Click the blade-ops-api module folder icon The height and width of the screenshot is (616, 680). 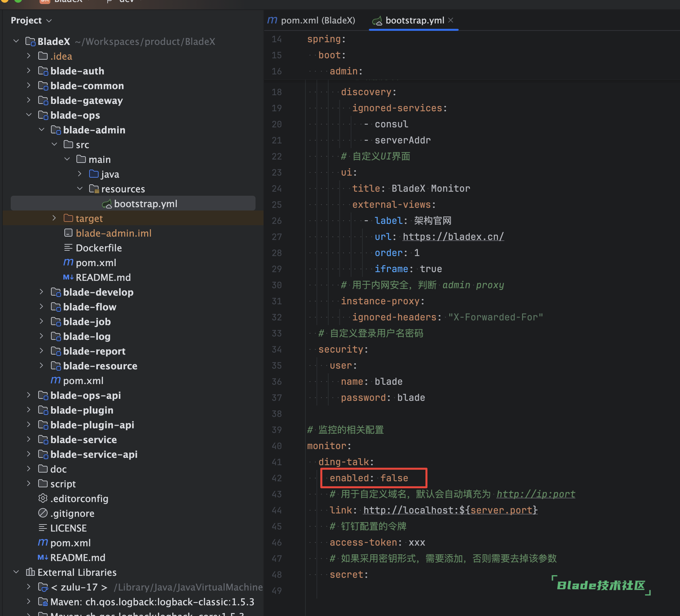(x=43, y=395)
